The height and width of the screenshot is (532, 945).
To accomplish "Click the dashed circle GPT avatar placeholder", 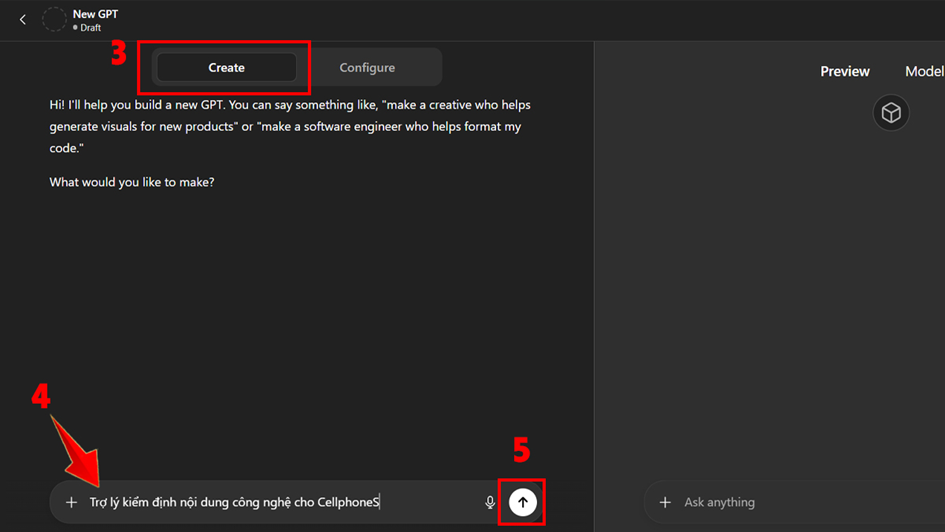I will pyautogui.click(x=54, y=20).
